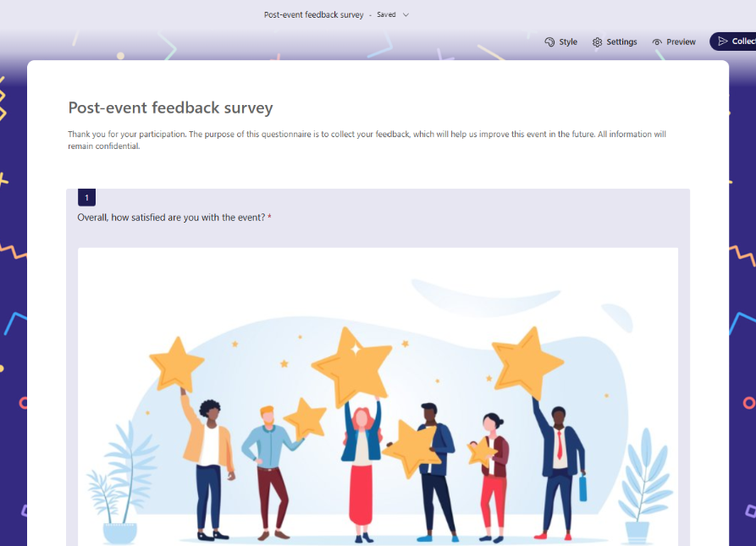The height and width of the screenshot is (546, 756).
Task: Select the Settings item in the top toolbar
Action: click(x=615, y=41)
